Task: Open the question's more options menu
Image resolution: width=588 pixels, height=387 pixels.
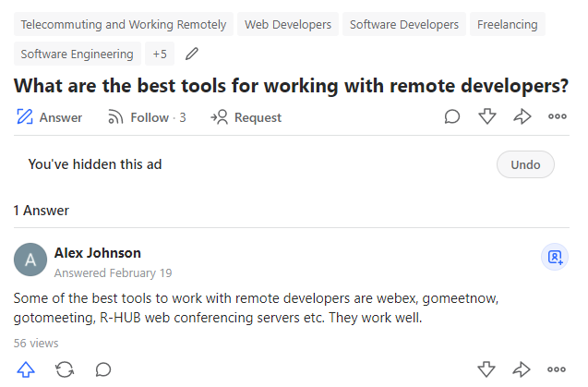Action: tap(558, 116)
